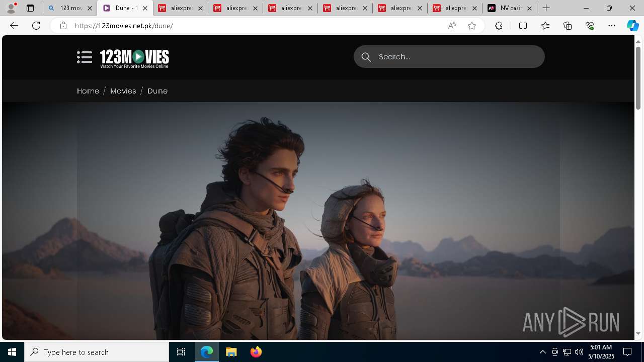The image size is (644, 362).
Task: Open Task View
Action: [181, 352]
